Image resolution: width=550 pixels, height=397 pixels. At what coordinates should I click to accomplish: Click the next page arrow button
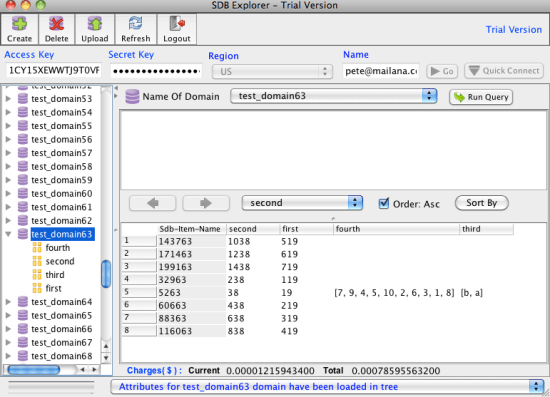coord(206,203)
